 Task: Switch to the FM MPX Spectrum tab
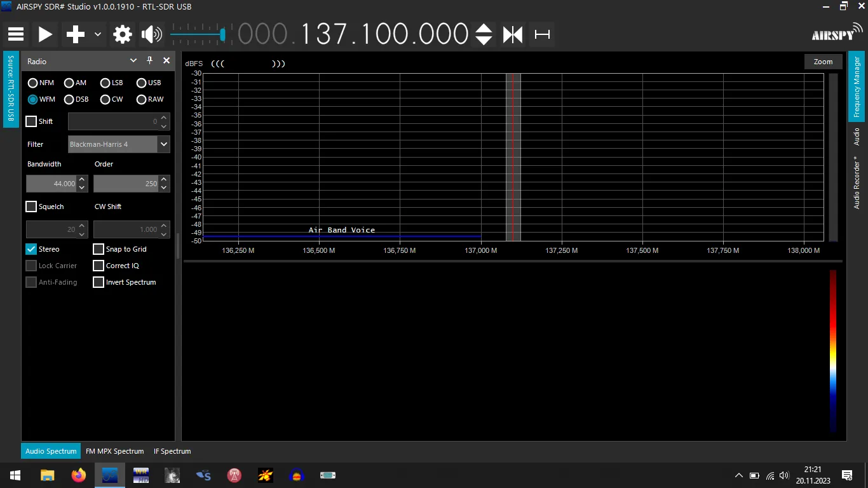click(114, 451)
